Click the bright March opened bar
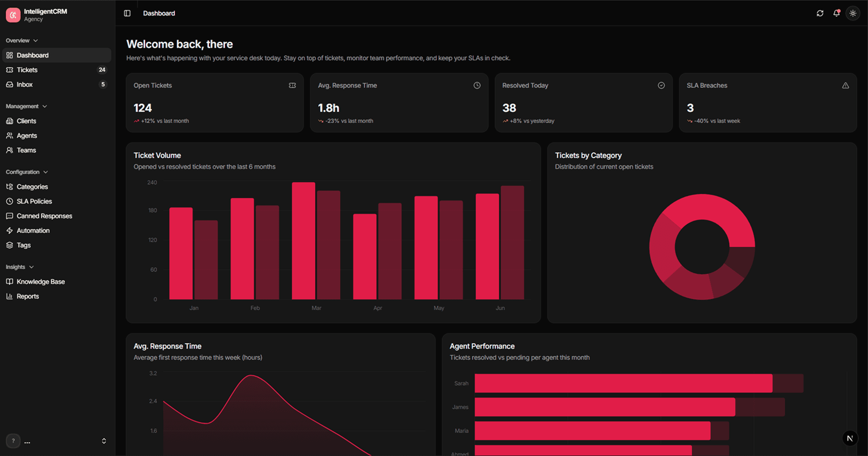The image size is (868, 456). tap(303, 241)
